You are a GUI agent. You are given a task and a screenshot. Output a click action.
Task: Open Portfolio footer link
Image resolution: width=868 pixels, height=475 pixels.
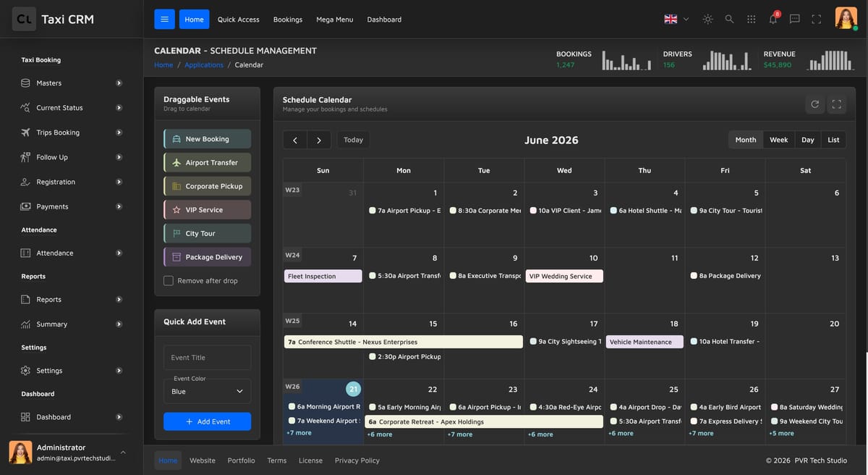(241, 461)
